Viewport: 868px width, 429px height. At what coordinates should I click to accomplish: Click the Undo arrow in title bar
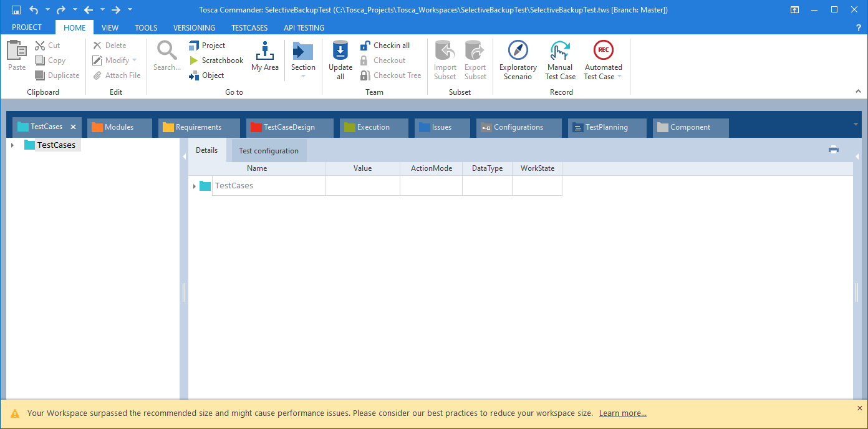coord(34,10)
